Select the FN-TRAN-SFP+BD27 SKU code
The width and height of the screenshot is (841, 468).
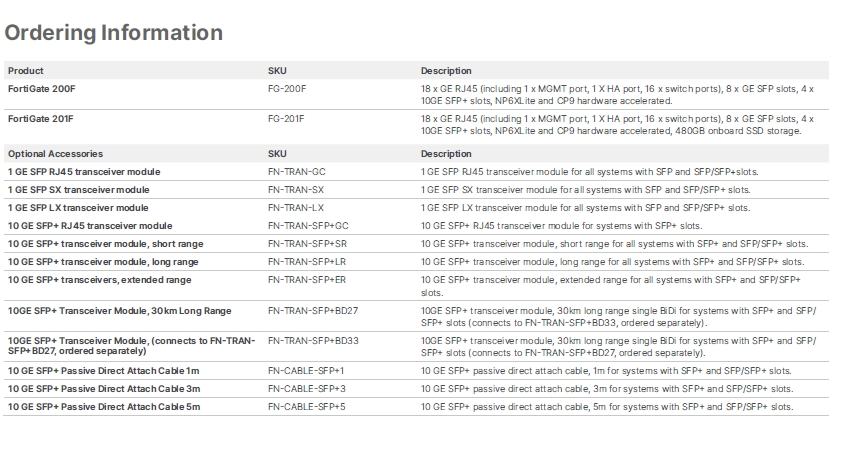(x=313, y=311)
